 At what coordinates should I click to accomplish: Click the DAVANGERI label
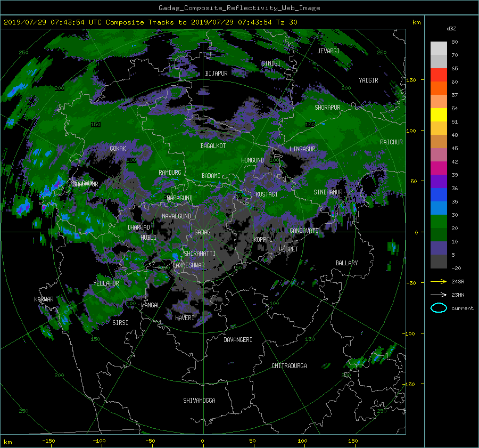click(238, 340)
